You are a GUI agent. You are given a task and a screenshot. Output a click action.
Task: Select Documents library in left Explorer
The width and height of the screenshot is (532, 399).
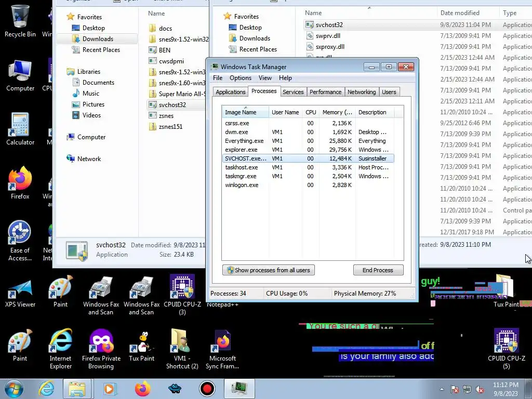coord(98,83)
